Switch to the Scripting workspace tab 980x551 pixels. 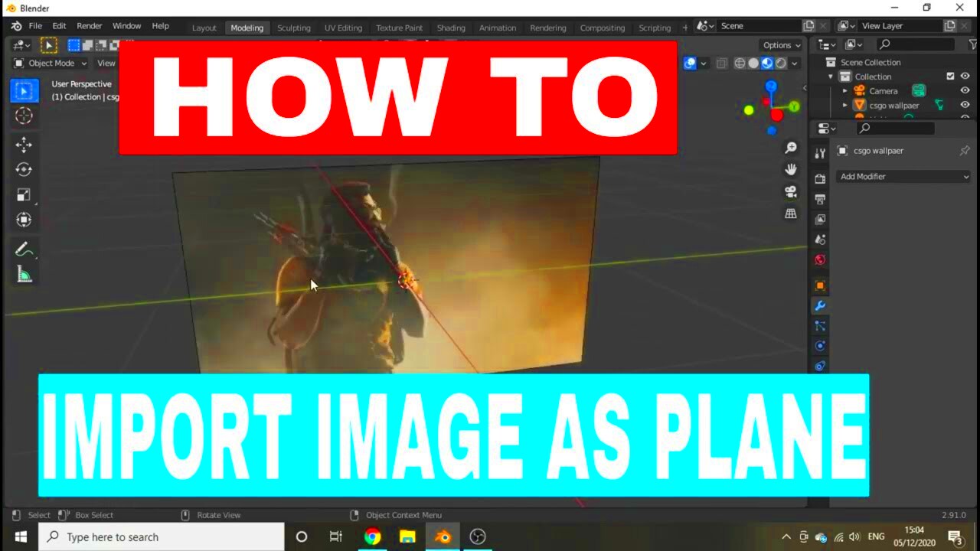tap(655, 28)
